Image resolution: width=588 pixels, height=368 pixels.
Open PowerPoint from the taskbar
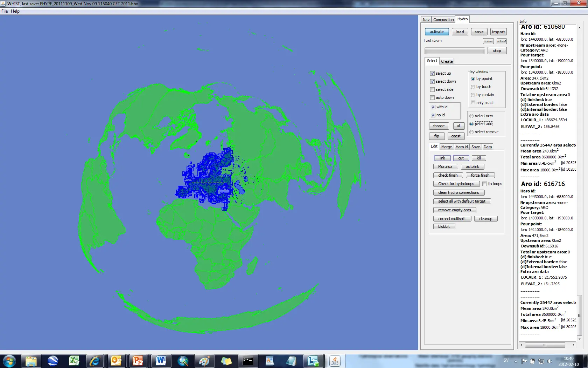pyautogui.click(x=138, y=361)
